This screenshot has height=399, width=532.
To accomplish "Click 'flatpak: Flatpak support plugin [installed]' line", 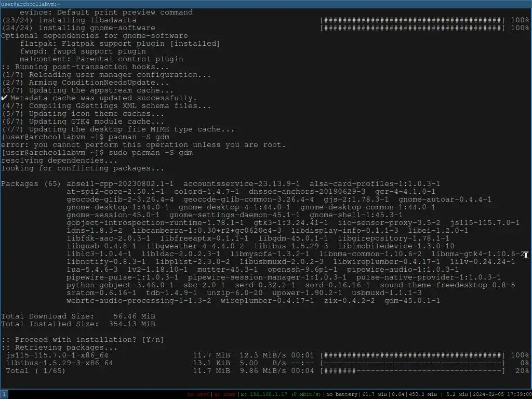I will coord(120,44).
